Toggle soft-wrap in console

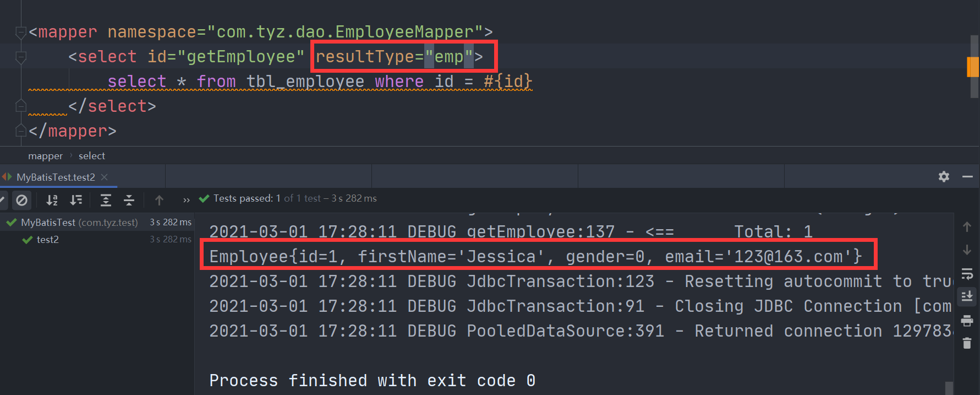[967, 274]
